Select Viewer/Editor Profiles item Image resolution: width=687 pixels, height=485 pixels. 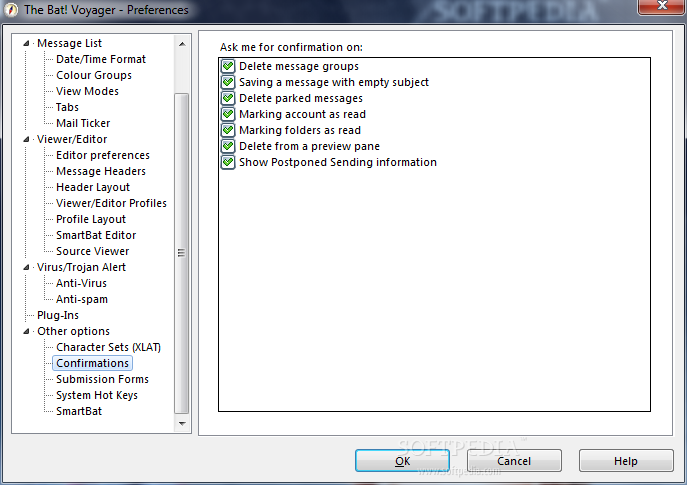[x=111, y=203]
